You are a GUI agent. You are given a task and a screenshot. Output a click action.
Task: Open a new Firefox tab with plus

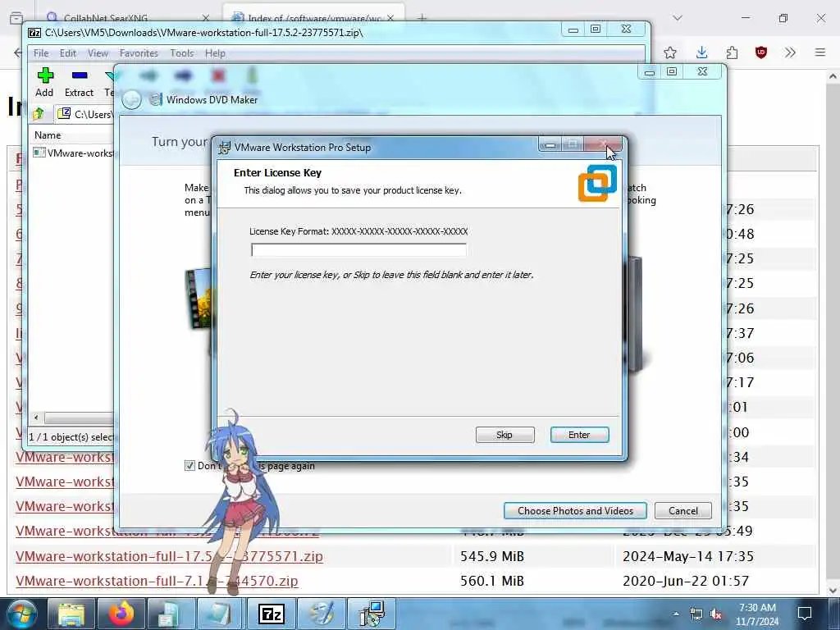click(422, 18)
